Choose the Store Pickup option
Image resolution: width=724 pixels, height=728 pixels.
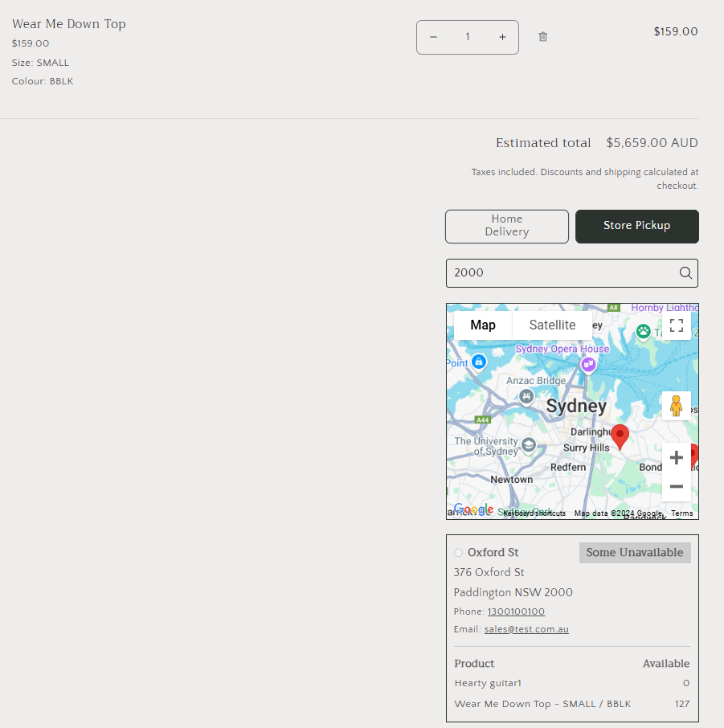[636, 226]
